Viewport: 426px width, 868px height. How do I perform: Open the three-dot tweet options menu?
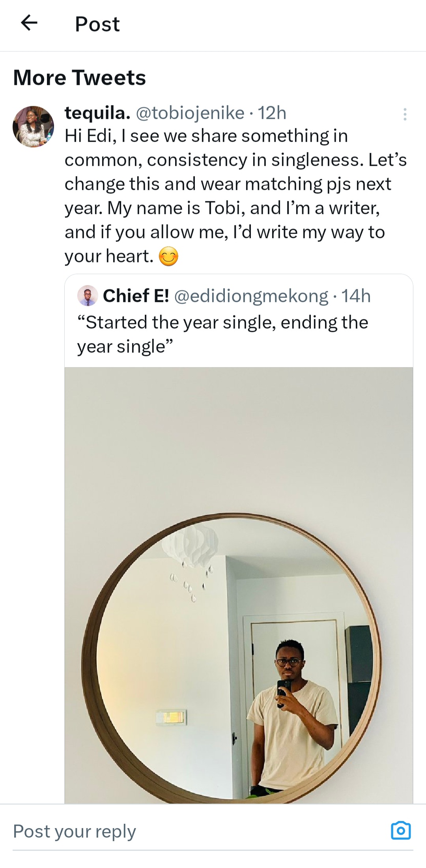tap(405, 114)
